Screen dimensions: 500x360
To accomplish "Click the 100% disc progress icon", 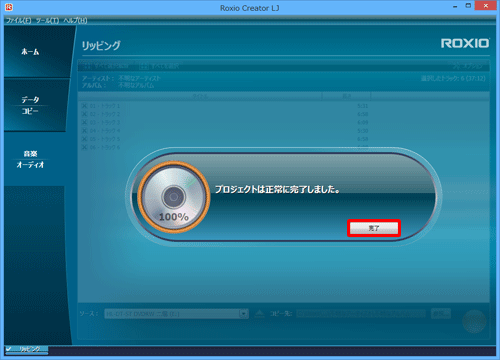I will click(x=173, y=197).
